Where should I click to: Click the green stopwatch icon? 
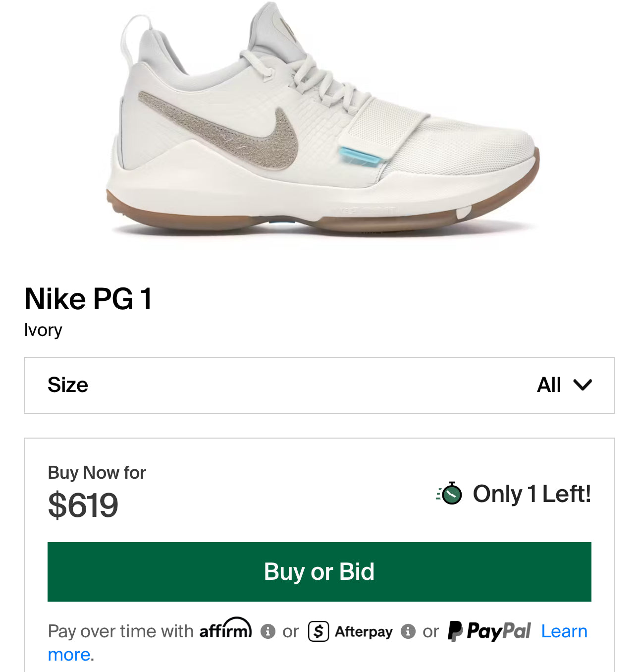tap(451, 494)
